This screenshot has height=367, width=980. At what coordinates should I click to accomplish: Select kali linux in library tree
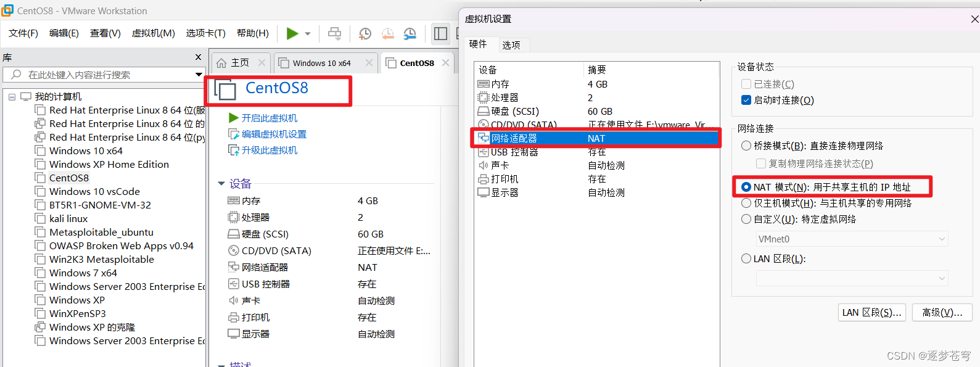[68, 218]
